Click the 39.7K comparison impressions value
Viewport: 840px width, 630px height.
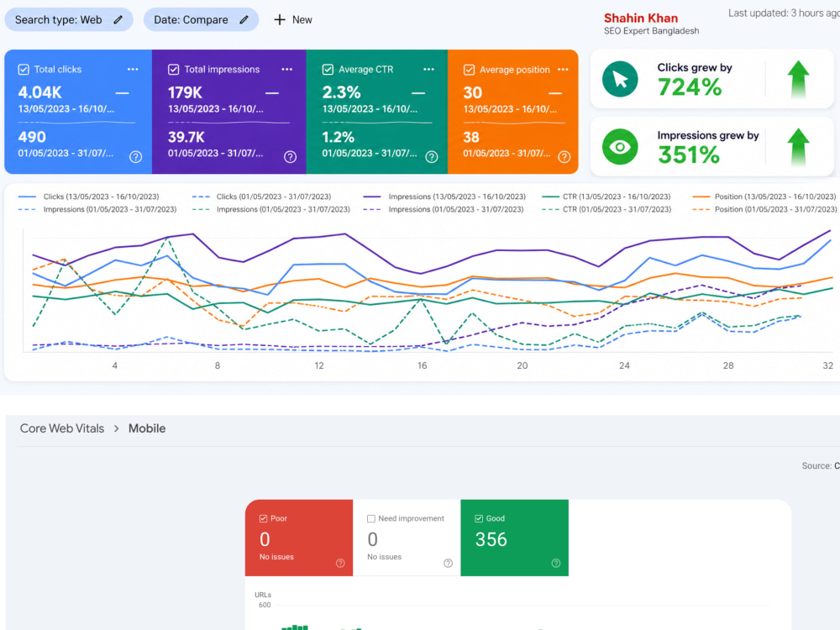(x=186, y=137)
